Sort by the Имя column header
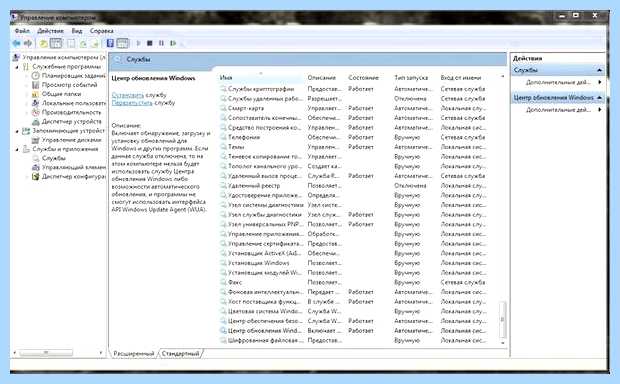 click(262, 78)
